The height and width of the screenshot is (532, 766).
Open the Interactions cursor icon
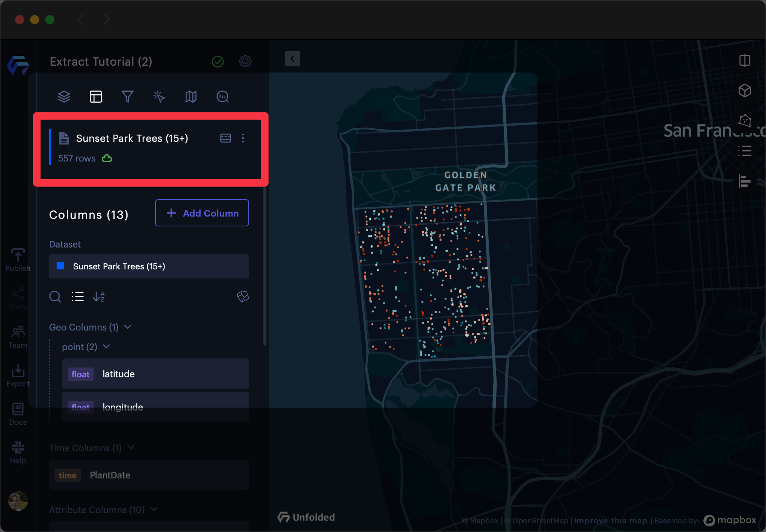[159, 97]
